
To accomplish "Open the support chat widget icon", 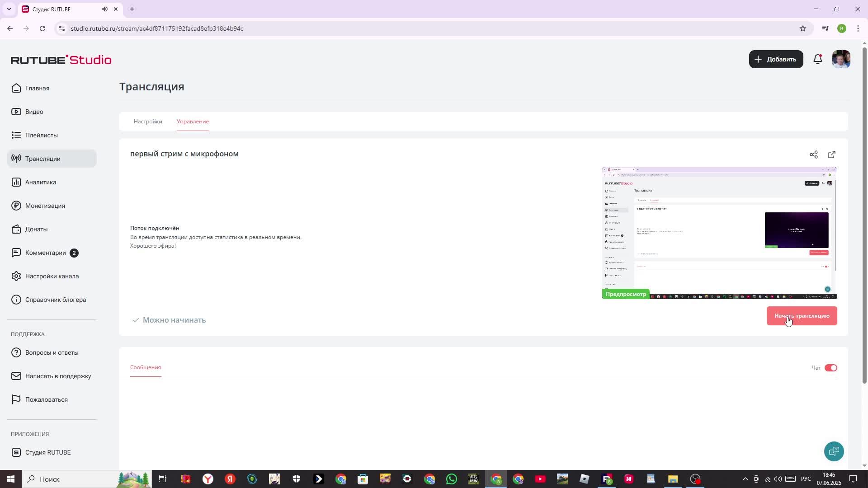I will coord(834,451).
